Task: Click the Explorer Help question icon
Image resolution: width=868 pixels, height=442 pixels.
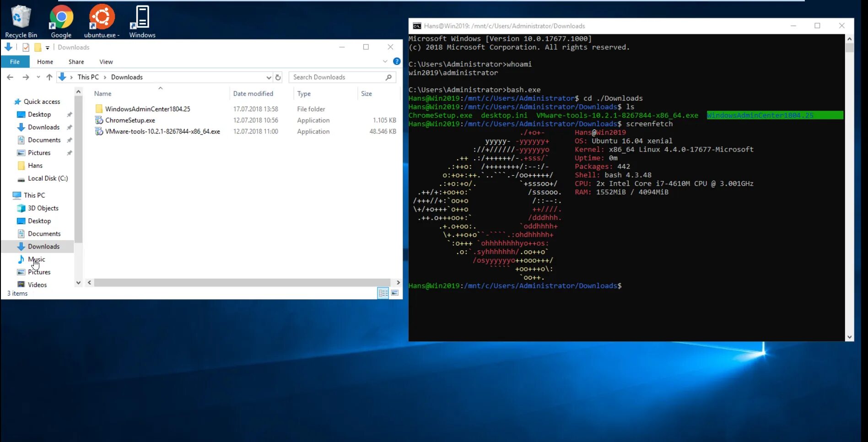Action: click(397, 61)
